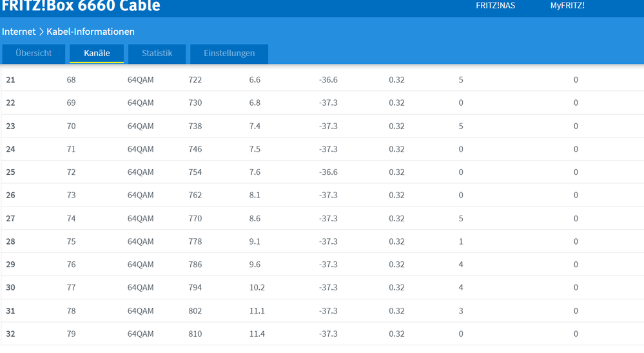
Task: Select row number 27
Action: pyautogui.click(x=10, y=219)
